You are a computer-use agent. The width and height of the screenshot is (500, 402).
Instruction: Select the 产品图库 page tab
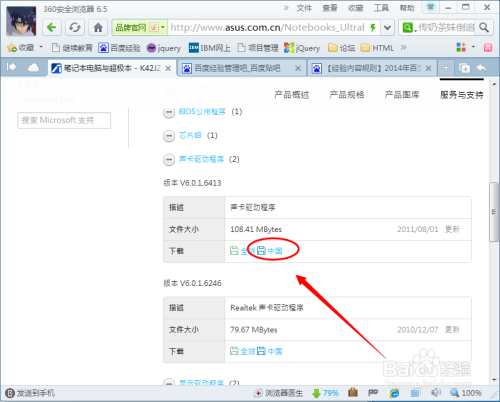click(402, 95)
